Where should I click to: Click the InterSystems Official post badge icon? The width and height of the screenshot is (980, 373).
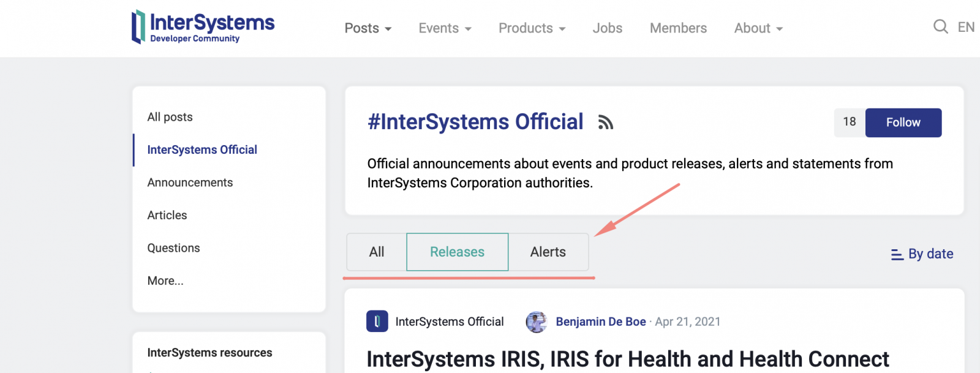click(377, 322)
